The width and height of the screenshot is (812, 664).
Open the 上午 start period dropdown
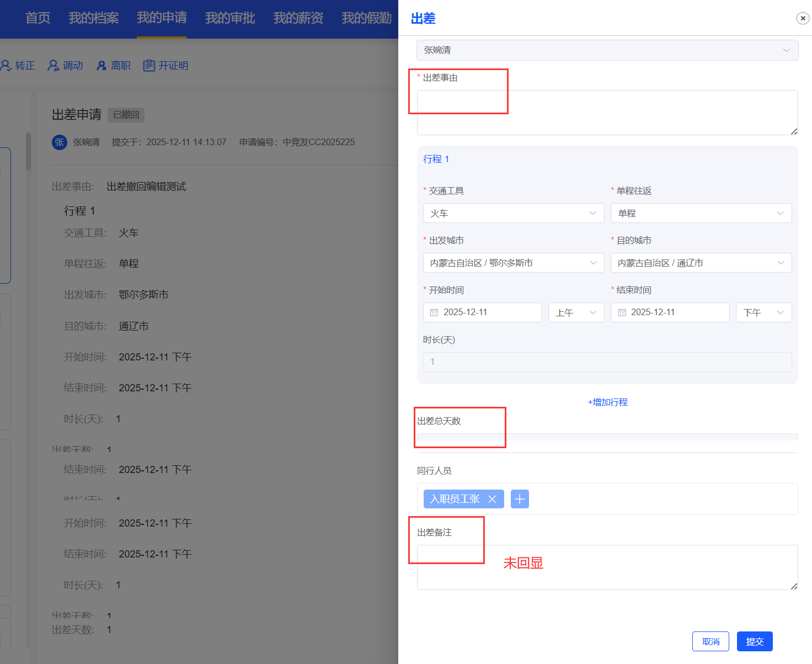pos(576,312)
